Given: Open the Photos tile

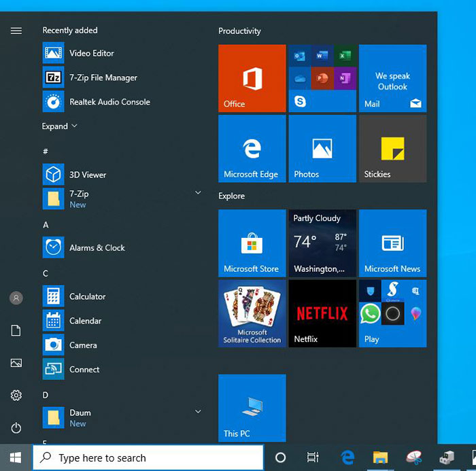Looking at the screenshot, I should pos(322,149).
